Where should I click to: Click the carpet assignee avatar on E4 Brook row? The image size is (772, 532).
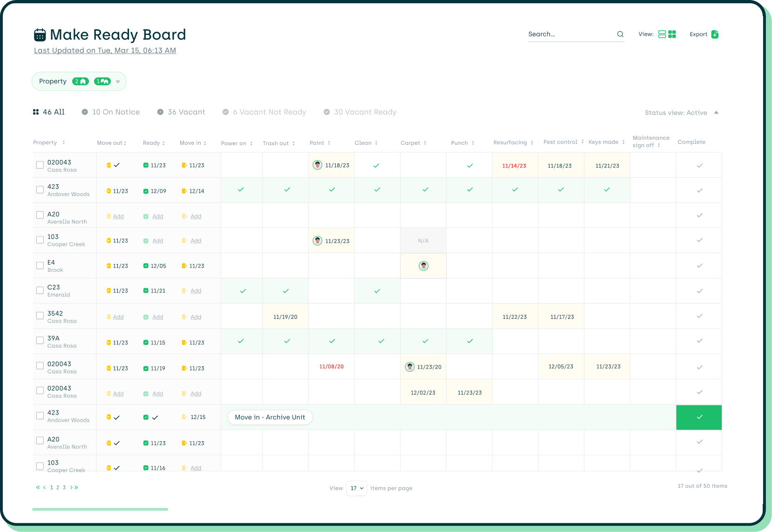423,265
